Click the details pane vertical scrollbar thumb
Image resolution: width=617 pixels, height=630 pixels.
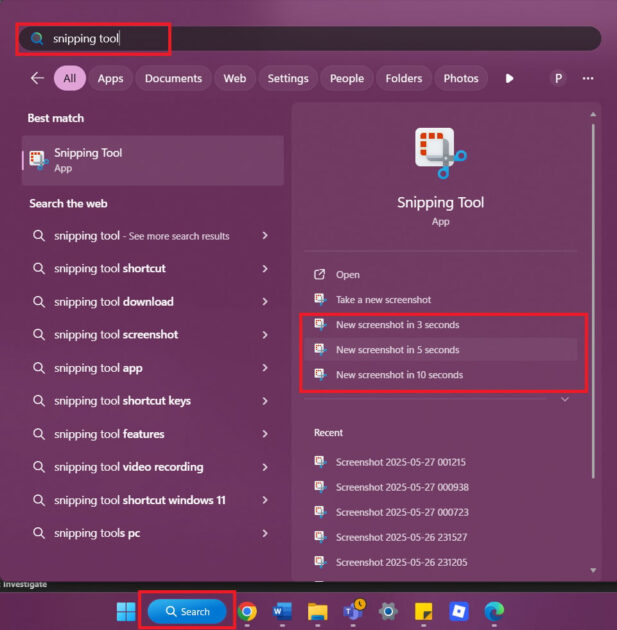click(593, 301)
